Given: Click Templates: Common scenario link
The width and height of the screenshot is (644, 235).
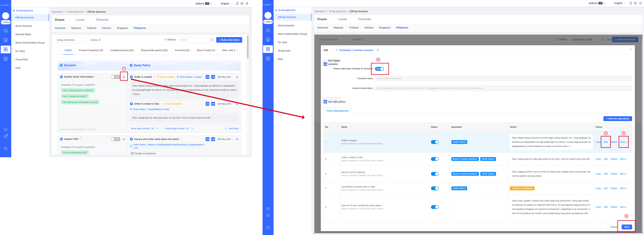Looking at the screenshot, I should (x=356, y=50).
